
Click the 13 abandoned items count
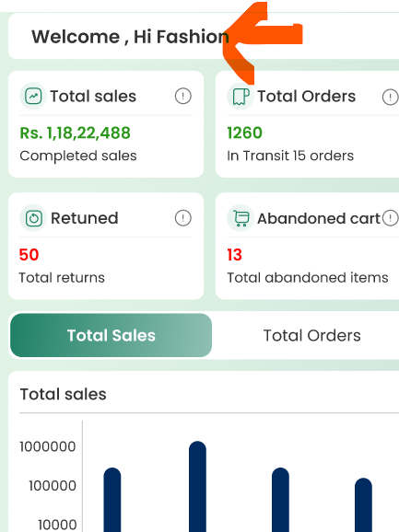point(234,255)
